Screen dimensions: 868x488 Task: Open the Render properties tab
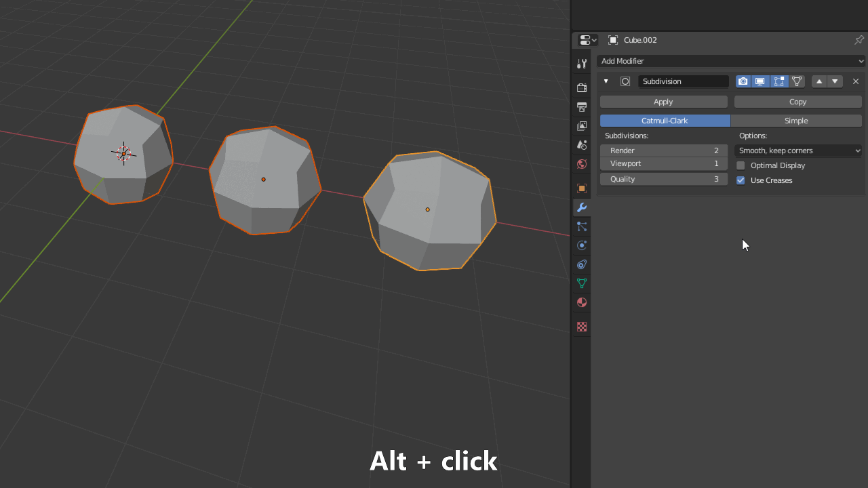pyautogui.click(x=582, y=87)
